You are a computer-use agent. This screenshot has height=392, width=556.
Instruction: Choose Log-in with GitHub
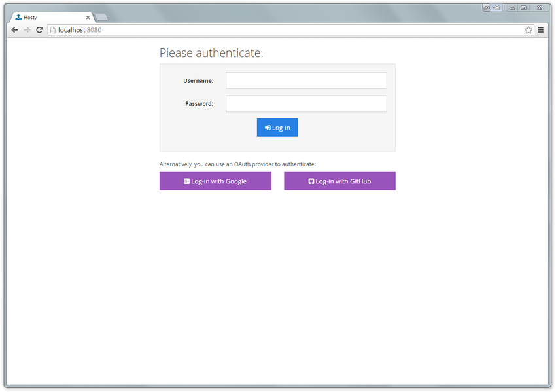coord(339,181)
